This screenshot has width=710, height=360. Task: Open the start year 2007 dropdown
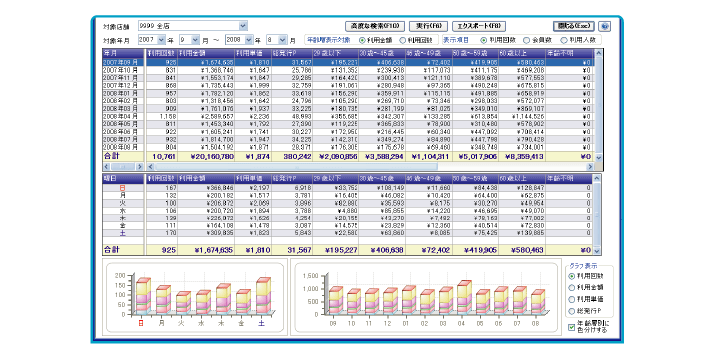(x=162, y=40)
